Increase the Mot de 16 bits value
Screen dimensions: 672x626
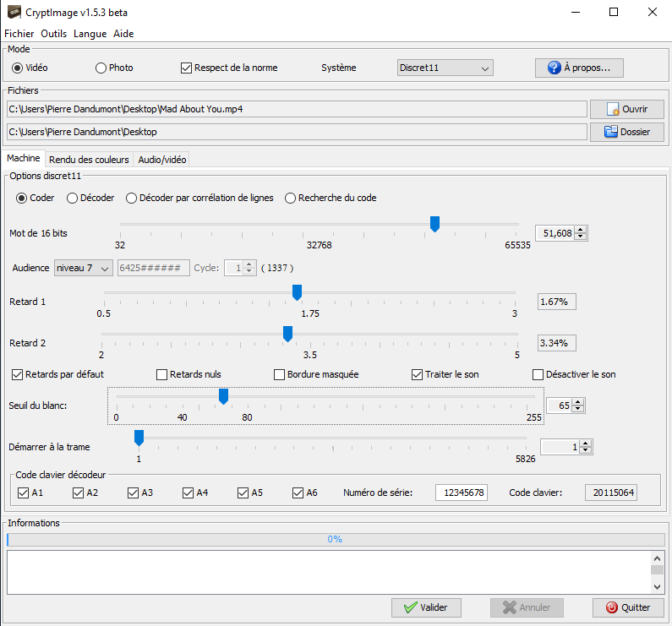581,230
